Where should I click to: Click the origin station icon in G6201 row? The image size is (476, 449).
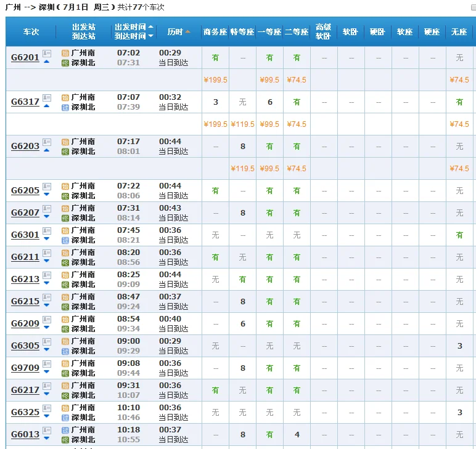65,54
